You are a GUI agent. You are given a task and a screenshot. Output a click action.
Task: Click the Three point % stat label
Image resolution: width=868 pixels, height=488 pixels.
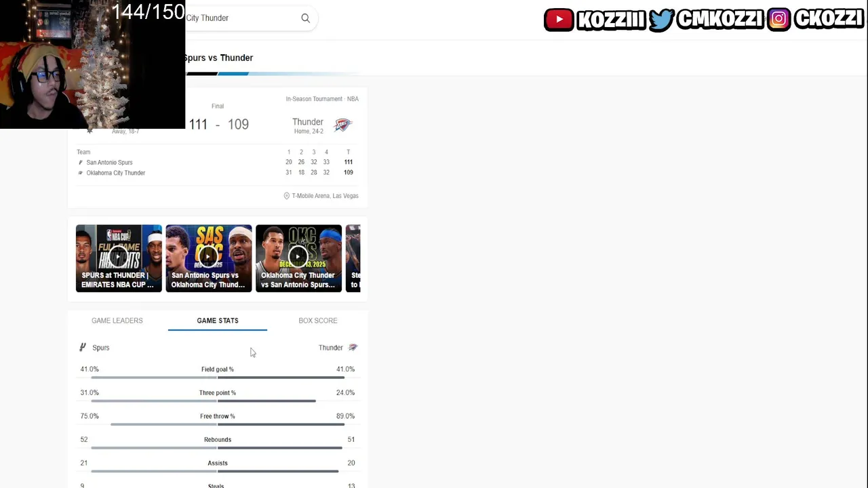coord(218,392)
